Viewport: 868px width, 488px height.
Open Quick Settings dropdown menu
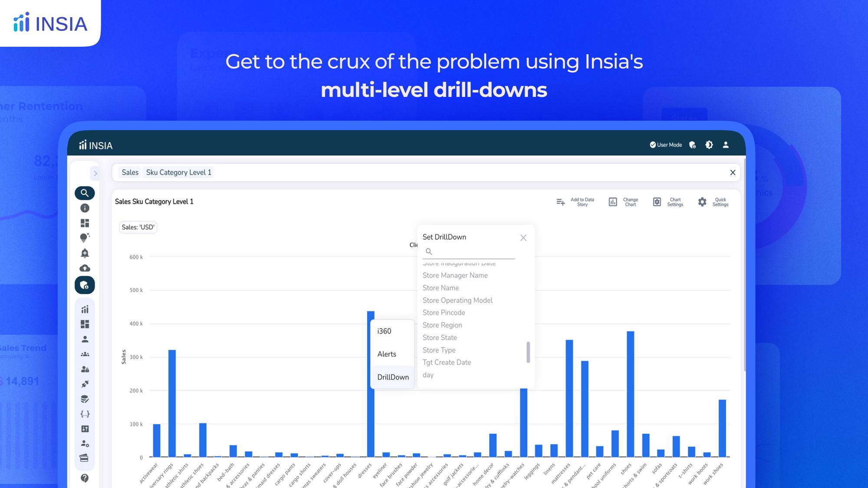[x=713, y=201]
